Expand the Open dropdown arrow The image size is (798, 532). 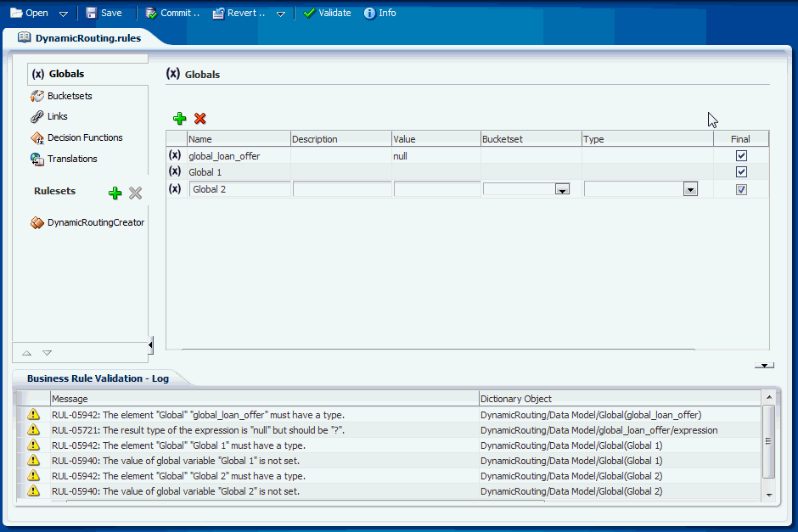click(64, 14)
